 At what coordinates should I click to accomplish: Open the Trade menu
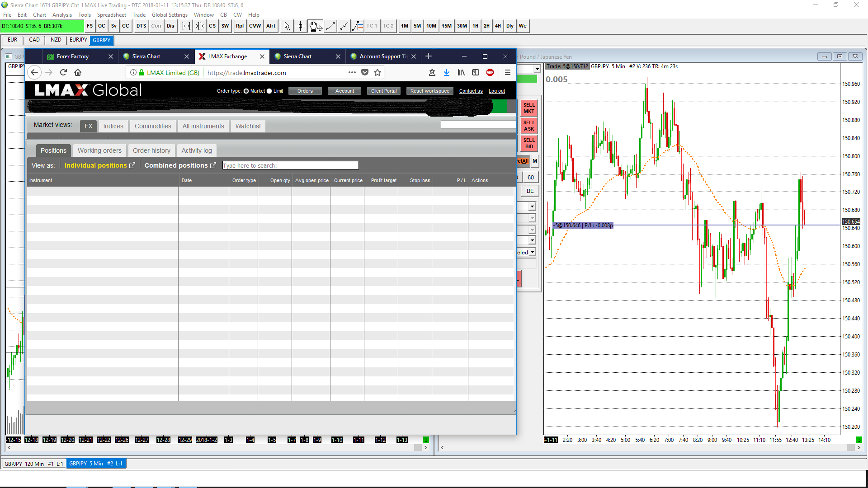139,15
